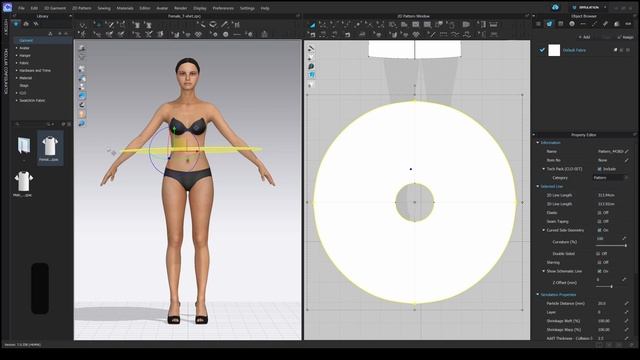Click the CLO application logo icon
Image resolution: width=640 pixels, height=360 pixels.
pos(7,7)
